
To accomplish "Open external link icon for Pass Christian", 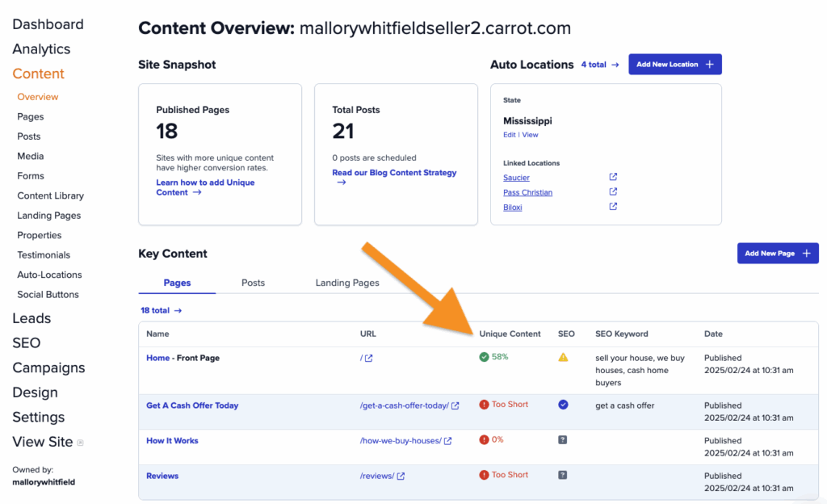I will [x=613, y=191].
